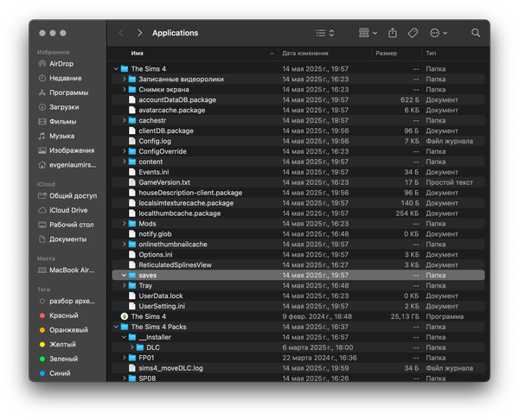Sort by the Размер column

click(x=386, y=54)
